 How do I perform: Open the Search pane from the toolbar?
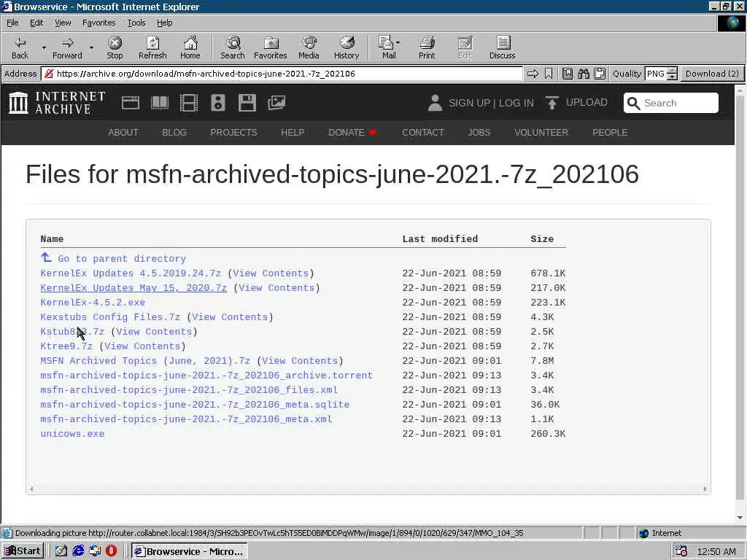click(x=233, y=48)
